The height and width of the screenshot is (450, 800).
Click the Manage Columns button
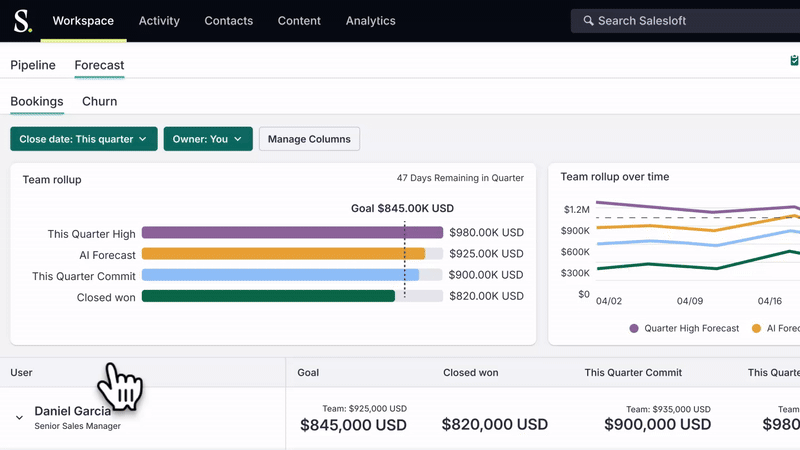tap(309, 139)
